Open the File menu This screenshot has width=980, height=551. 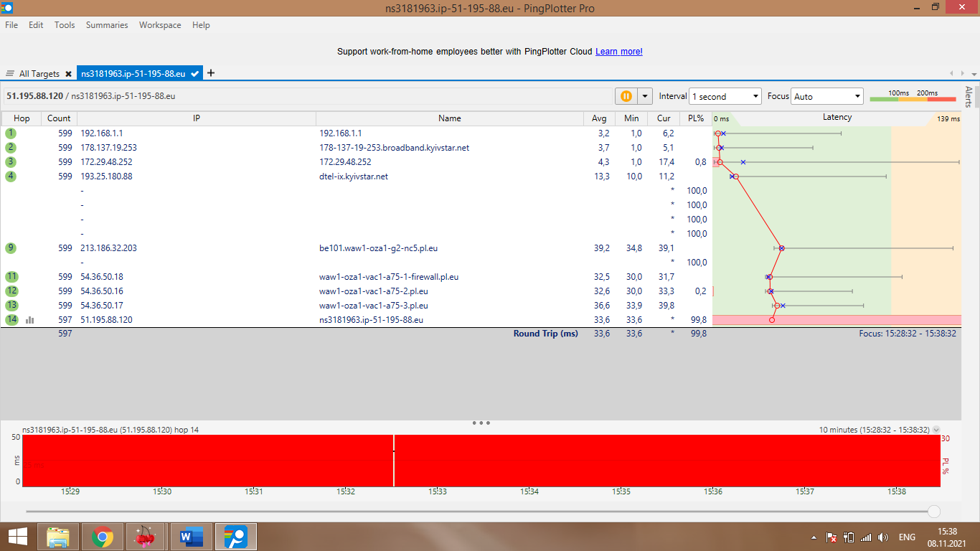[x=11, y=24]
